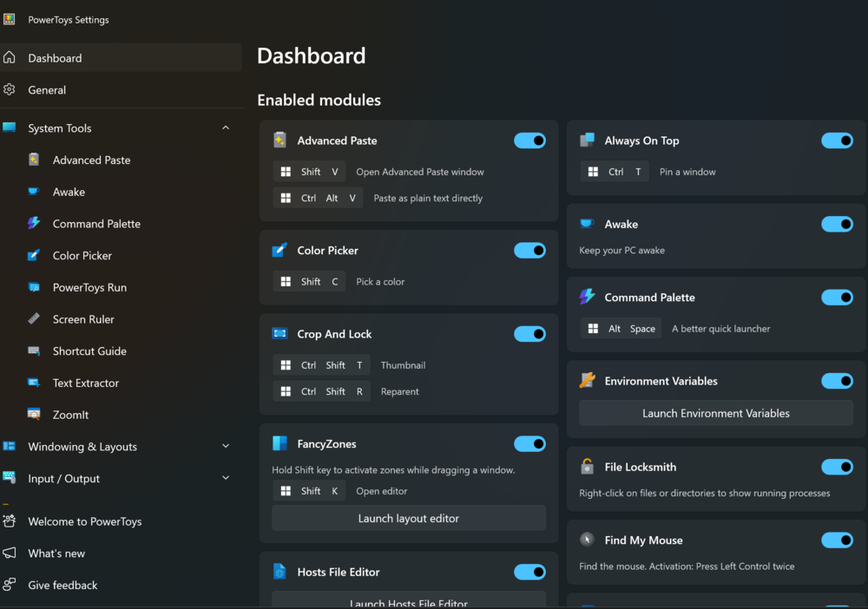Toggle the Crop And Lock module off
The width and height of the screenshot is (868, 609).
pos(529,334)
